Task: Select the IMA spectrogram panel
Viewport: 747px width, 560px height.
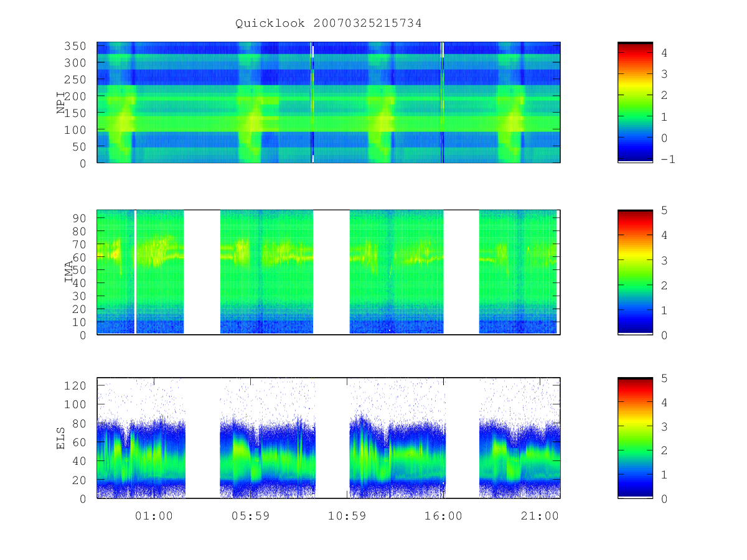Action: (329, 273)
